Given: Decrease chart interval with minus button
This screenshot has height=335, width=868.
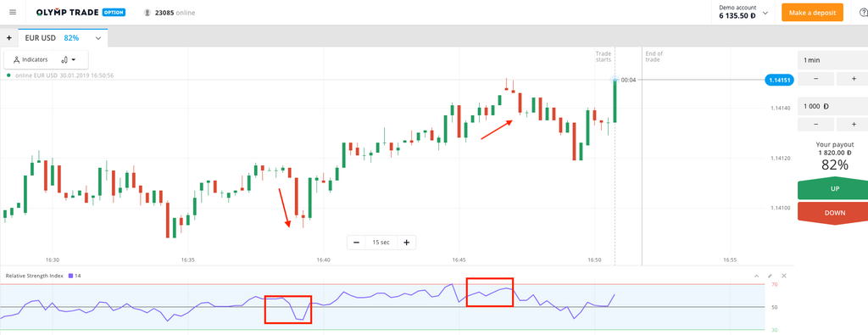Looking at the screenshot, I should [x=357, y=242].
